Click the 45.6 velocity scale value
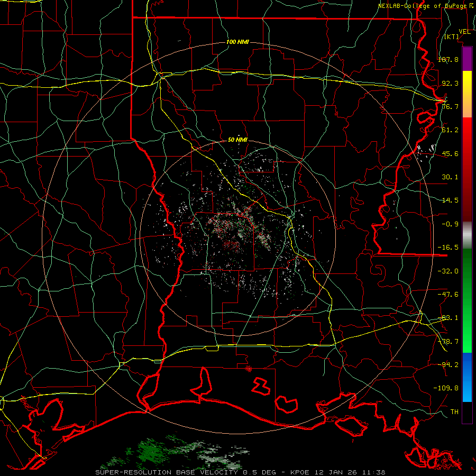The width and height of the screenshot is (476, 476). click(x=450, y=153)
